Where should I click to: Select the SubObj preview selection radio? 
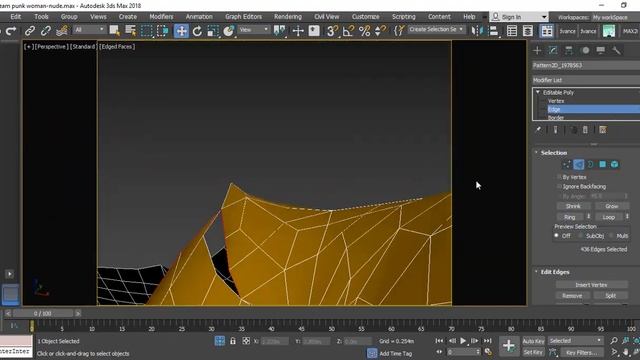point(580,236)
